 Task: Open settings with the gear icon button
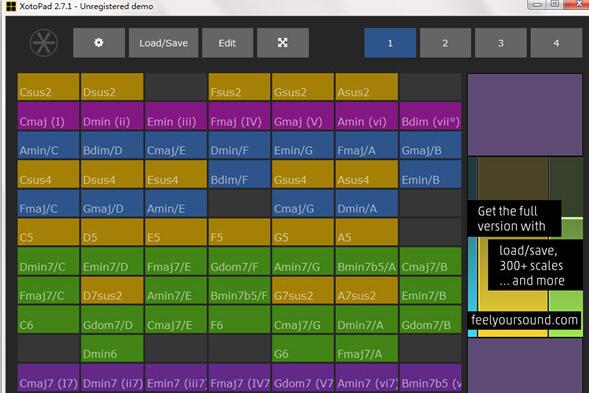pos(99,43)
